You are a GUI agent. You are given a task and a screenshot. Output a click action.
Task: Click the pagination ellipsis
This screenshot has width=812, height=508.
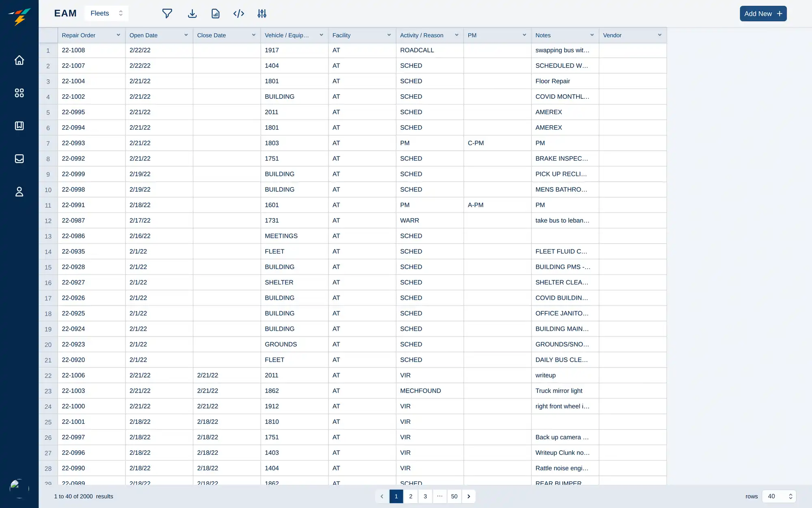[x=440, y=496]
